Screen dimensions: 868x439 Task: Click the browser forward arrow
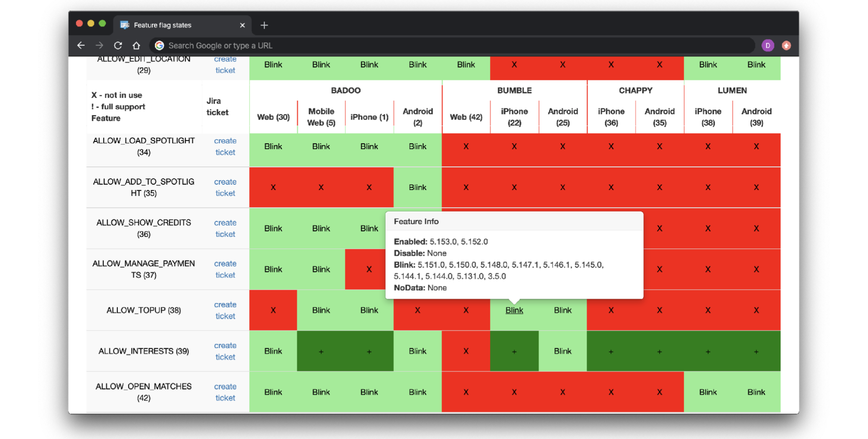coord(99,46)
